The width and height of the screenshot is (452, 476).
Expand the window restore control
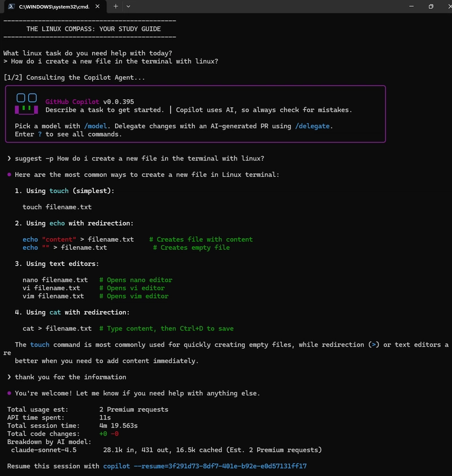[430, 7]
